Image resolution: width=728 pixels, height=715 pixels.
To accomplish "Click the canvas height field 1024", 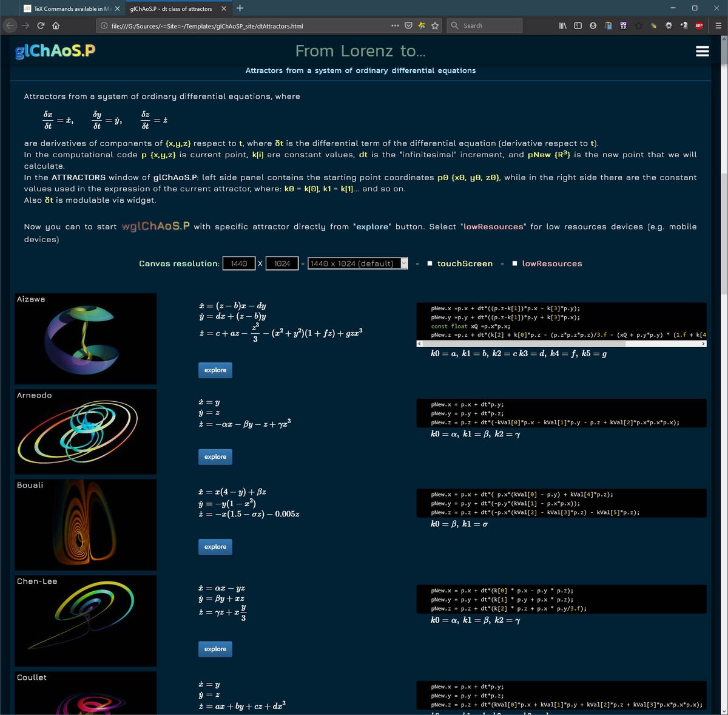I will point(282,263).
